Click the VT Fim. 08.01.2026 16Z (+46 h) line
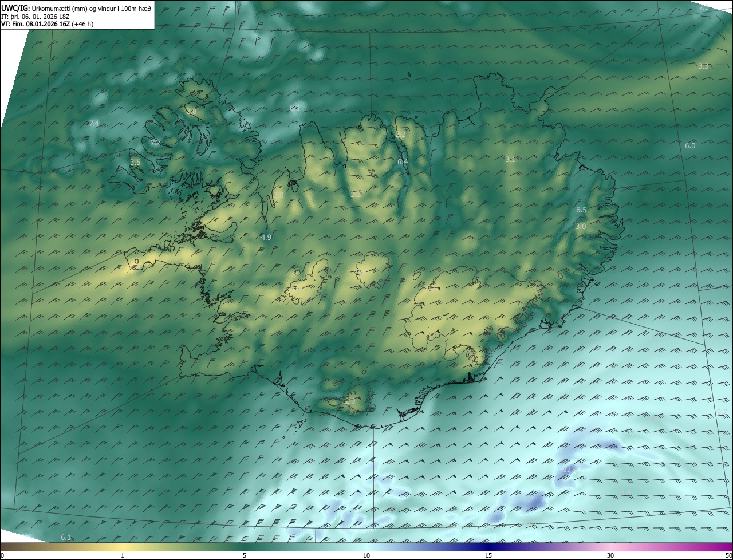Viewport: 733px width, 560px height. (48, 24)
